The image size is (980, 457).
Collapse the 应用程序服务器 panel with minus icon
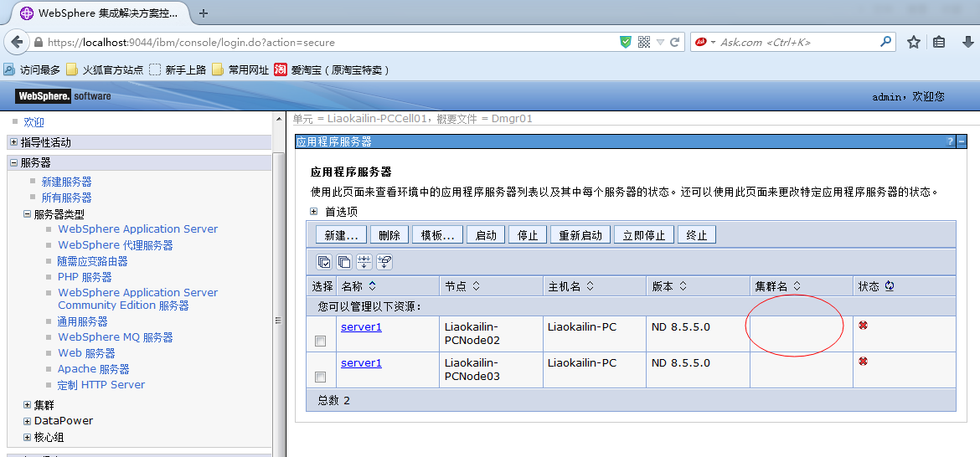(962, 141)
